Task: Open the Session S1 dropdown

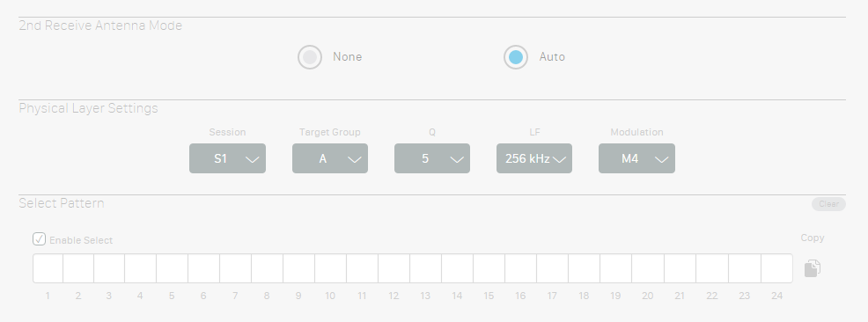Action: tap(227, 158)
